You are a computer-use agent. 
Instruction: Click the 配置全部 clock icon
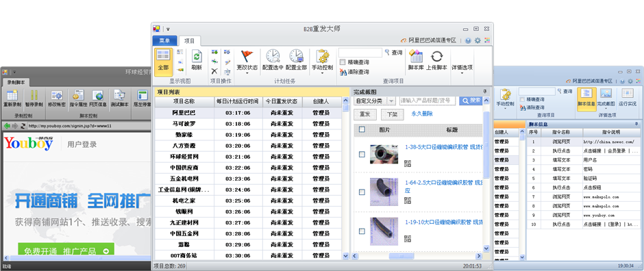(296, 60)
